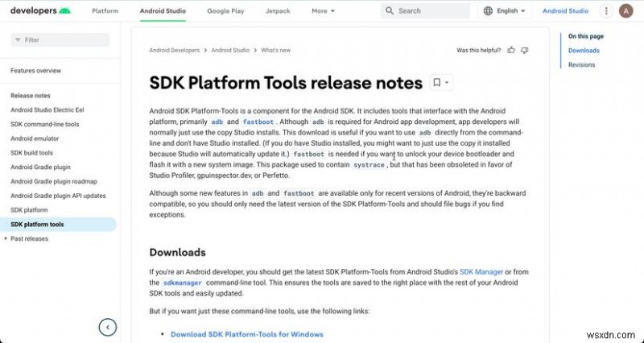Image resolution: width=644 pixels, height=343 pixels.
Task: Click the 'Was this helpful?' text
Action: click(x=479, y=50)
